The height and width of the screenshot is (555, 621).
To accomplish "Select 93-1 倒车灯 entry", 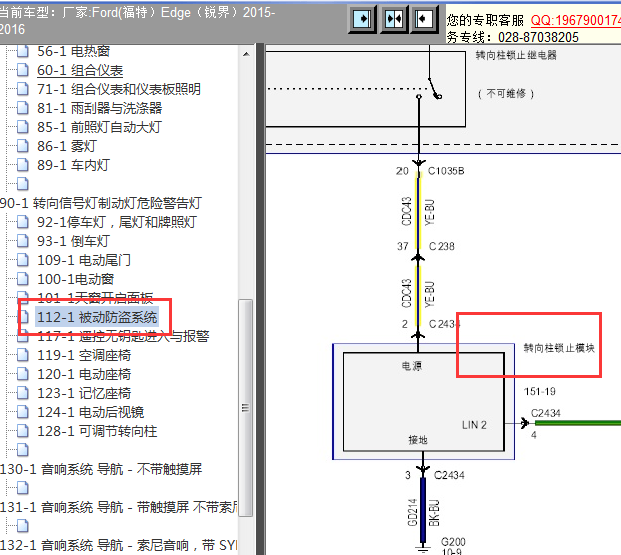I will coord(73,241).
